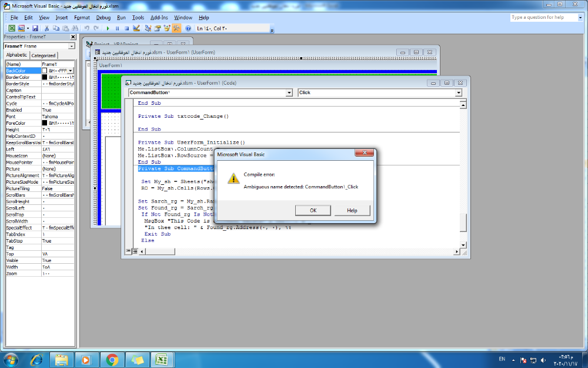The image size is (588, 368).
Task: Open the File menu
Action: point(14,18)
